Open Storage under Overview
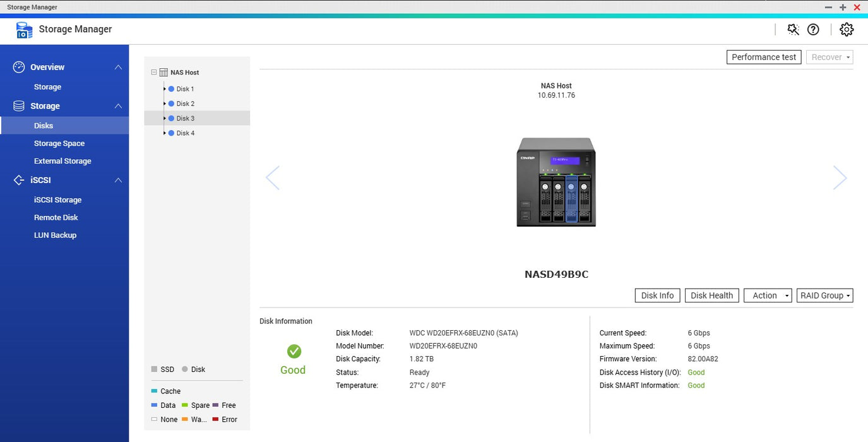 [47, 87]
